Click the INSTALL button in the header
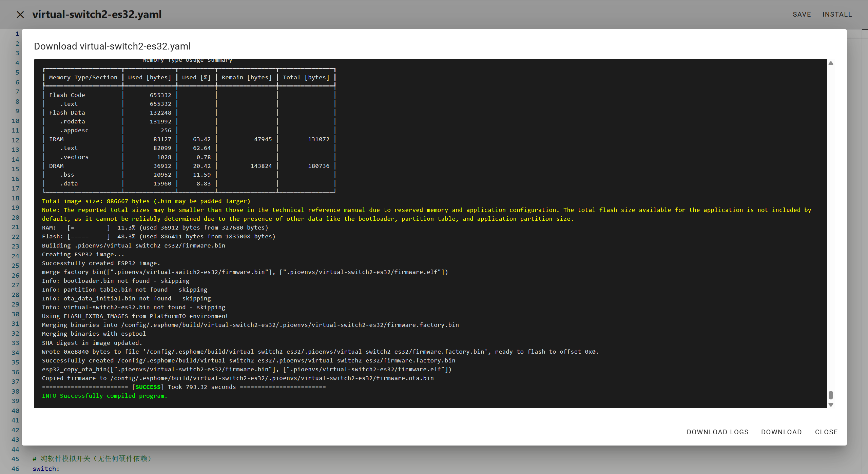 (837, 15)
